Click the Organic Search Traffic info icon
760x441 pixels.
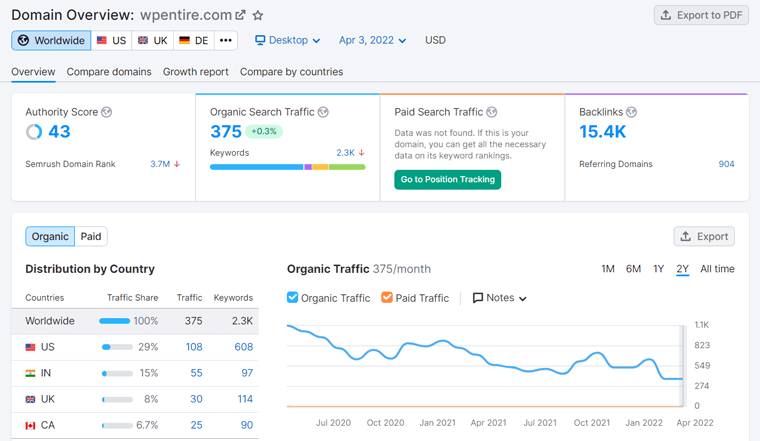click(x=323, y=112)
